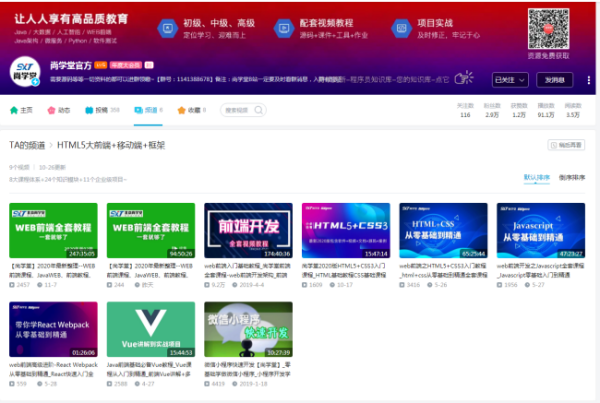This screenshot has width=600, height=403.
Task: Click the lightning verification badge on avatar
Action: tap(35, 82)
